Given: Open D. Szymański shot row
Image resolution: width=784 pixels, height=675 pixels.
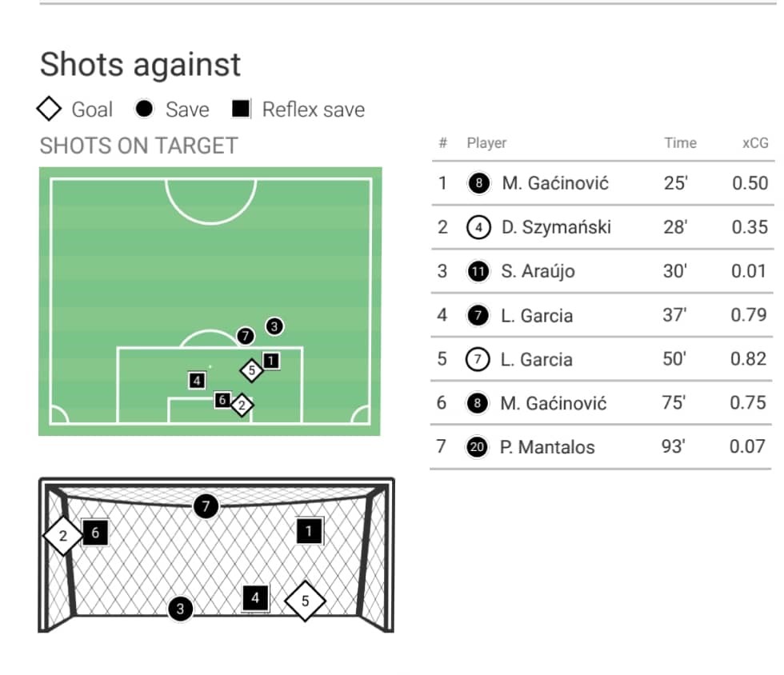Looking at the screenshot, I should click(603, 227).
